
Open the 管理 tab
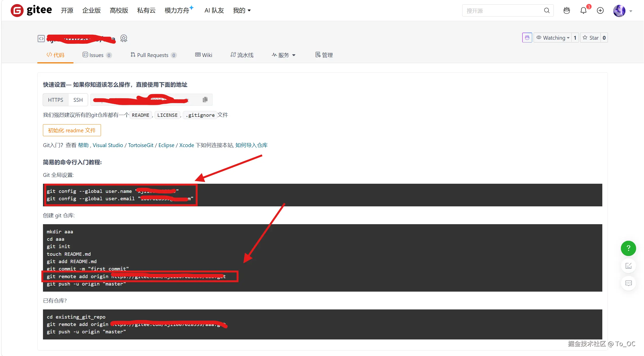click(x=324, y=55)
